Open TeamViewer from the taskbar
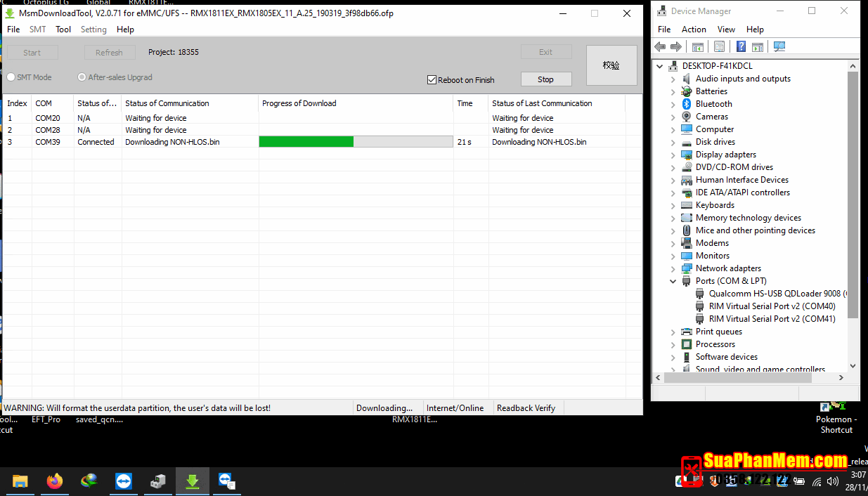Image resolution: width=868 pixels, height=496 pixels. click(x=124, y=481)
